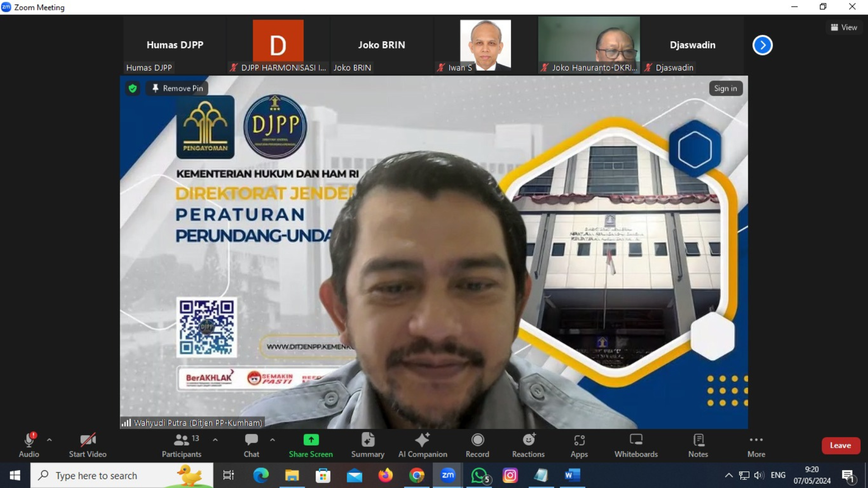Expand participants options arrow

215,440
